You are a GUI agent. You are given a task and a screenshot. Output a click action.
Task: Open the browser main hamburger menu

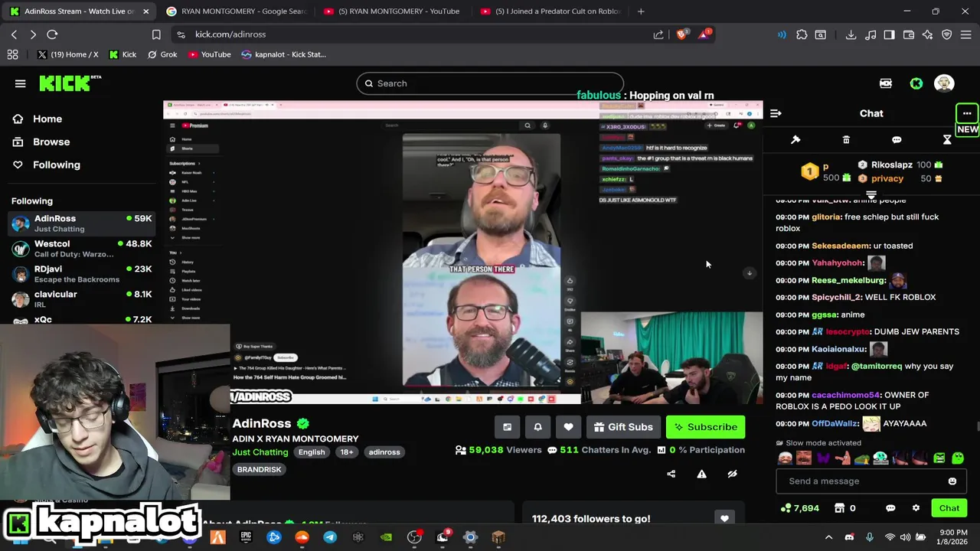(x=965, y=34)
